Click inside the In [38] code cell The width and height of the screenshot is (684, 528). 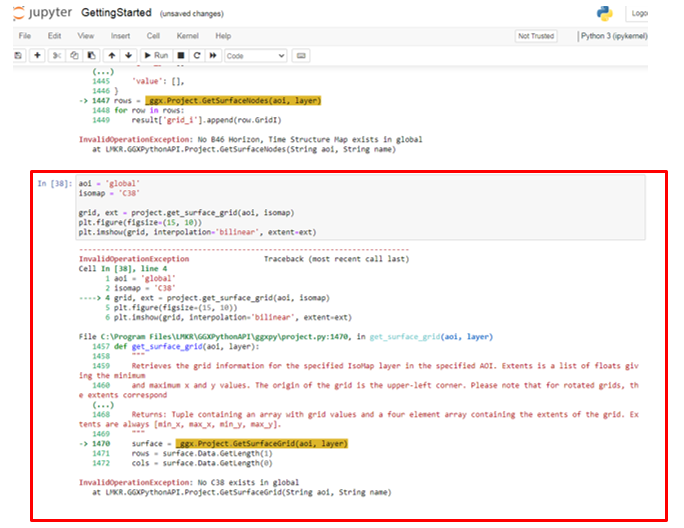pos(361,208)
